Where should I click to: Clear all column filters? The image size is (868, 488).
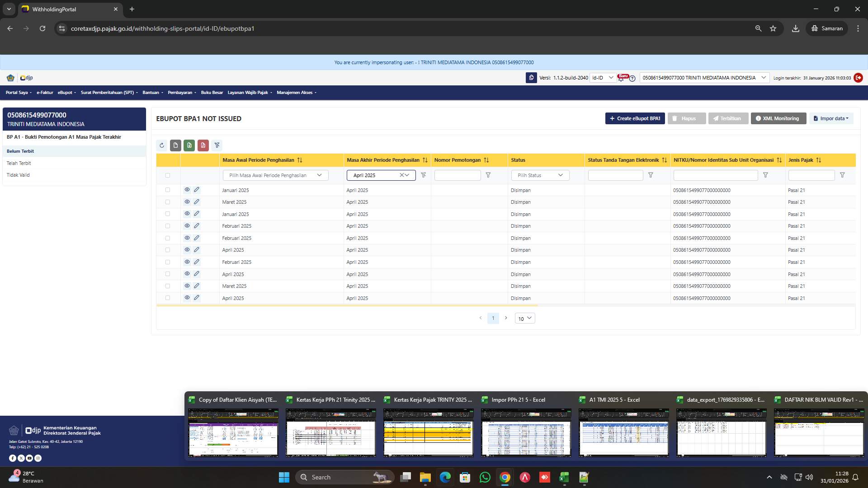tap(217, 145)
